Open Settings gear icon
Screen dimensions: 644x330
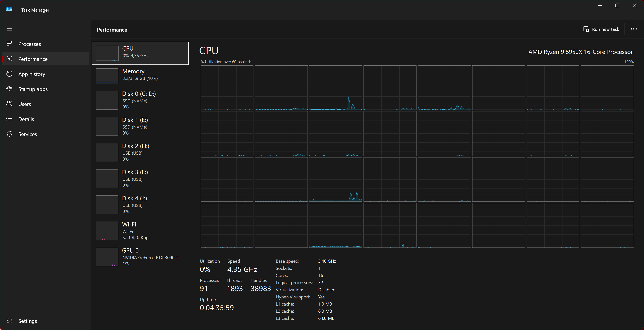click(x=9, y=320)
